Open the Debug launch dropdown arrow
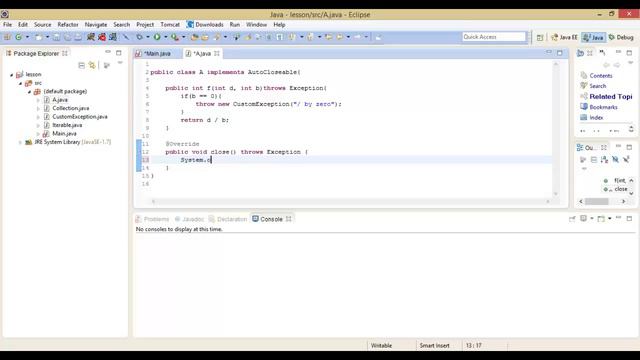640x360 pixels. pyautogui.click(x=148, y=37)
